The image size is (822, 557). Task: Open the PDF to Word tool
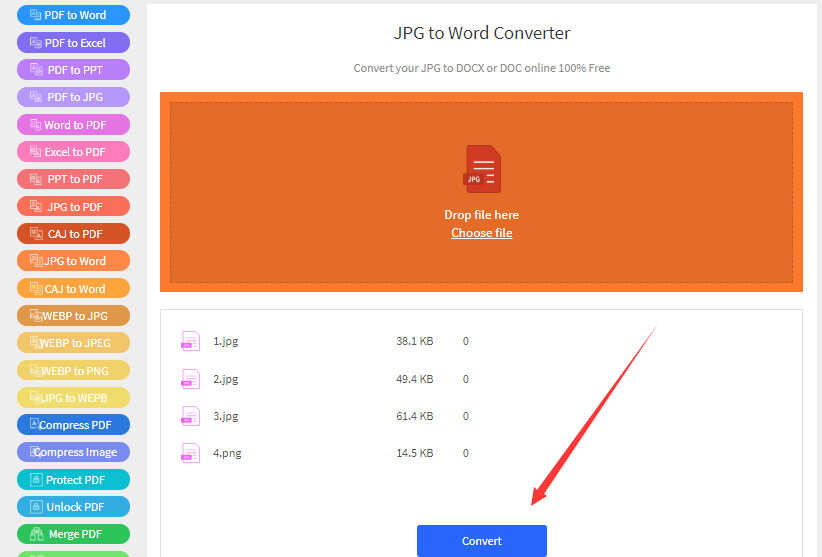coord(73,15)
